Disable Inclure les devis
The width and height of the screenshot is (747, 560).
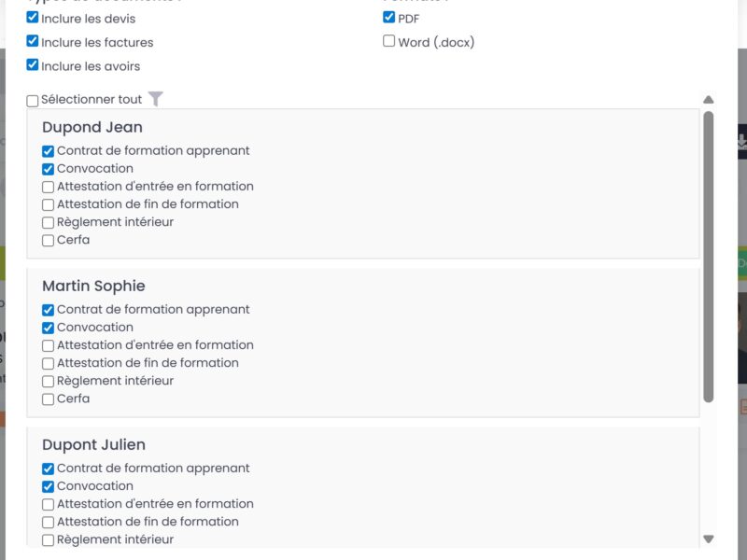click(31, 18)
